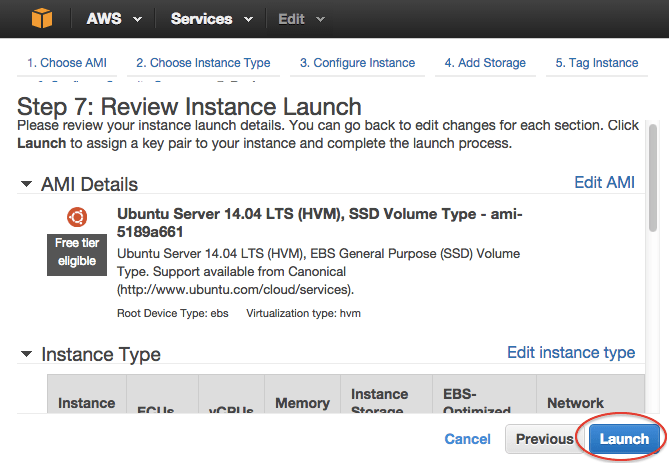Image resolution: width=669 pixels, height=463 pixels.
Task: Click the blue Launch button
Action: pos(624,439)
